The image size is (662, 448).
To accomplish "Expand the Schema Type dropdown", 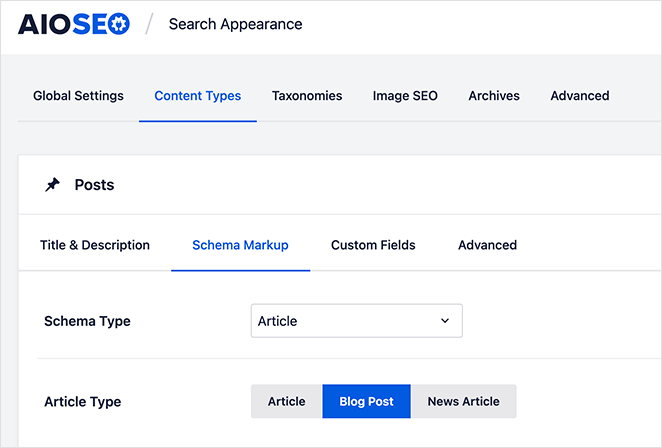I will coord(357,321).
